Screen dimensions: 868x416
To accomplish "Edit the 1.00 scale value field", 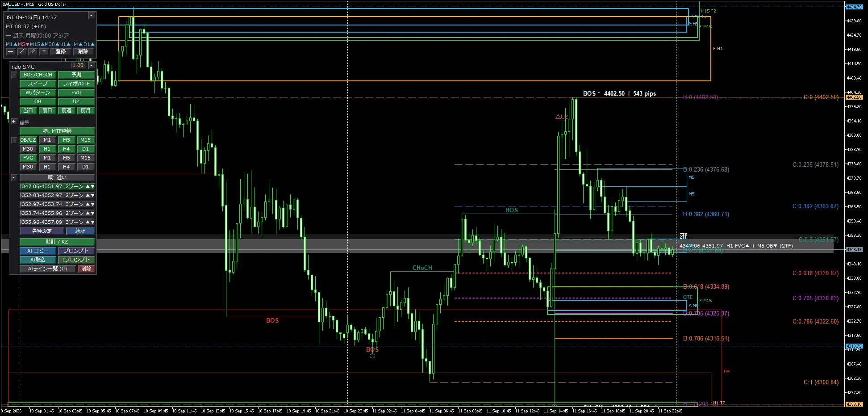I will 78,66.
